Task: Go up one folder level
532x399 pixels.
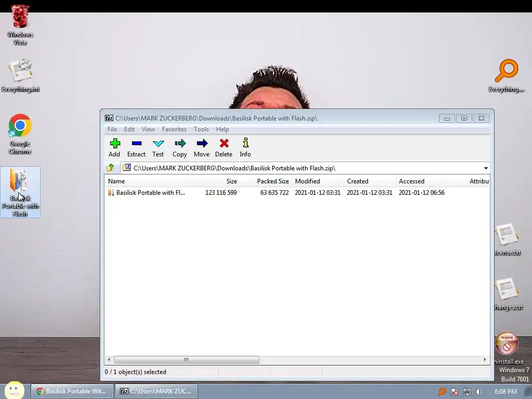Action: pyautogui.click(x=111, y=168)
